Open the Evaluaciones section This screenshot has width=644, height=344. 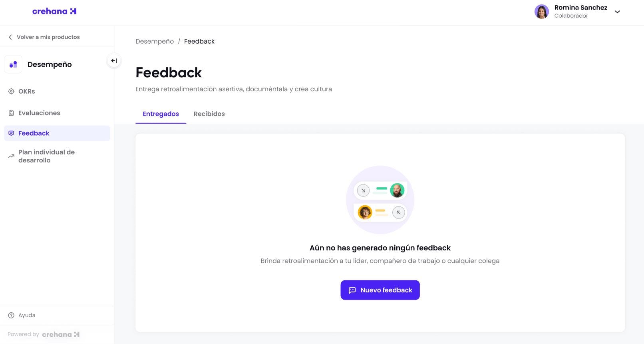coord(39,113)
